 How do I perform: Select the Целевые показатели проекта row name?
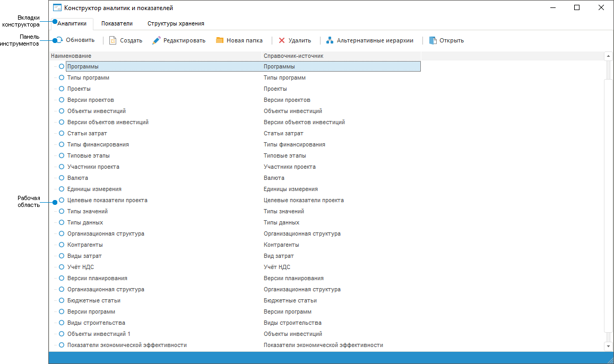point(107,200)
